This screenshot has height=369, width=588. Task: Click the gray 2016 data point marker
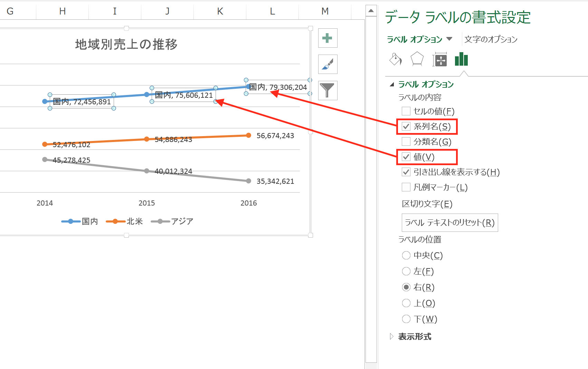[x=249, y=181]
